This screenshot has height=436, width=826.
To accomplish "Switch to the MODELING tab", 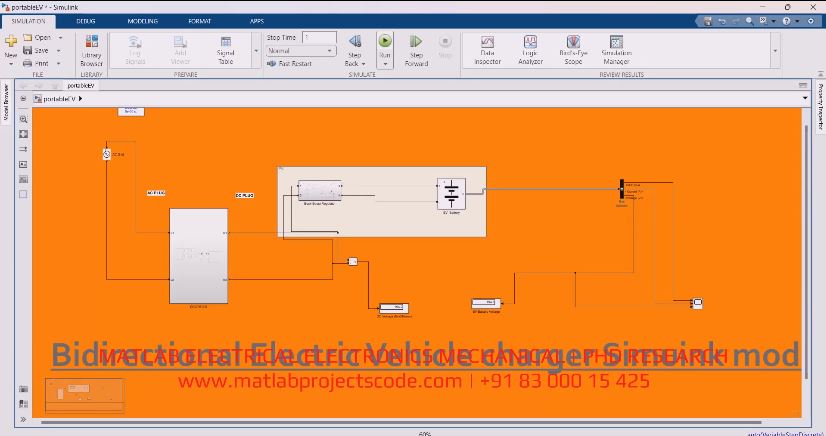I will [x=142, y=21].
